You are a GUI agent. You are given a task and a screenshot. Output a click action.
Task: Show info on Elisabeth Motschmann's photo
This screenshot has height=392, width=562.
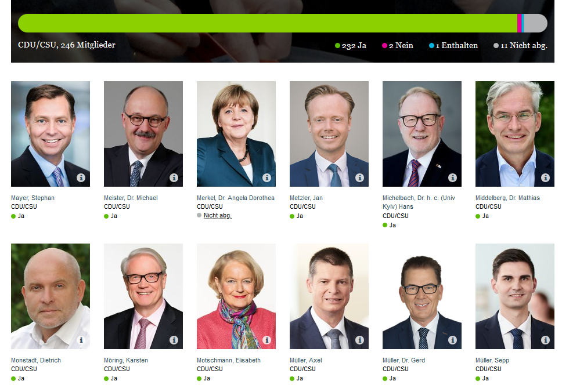[x=266, y=340]
